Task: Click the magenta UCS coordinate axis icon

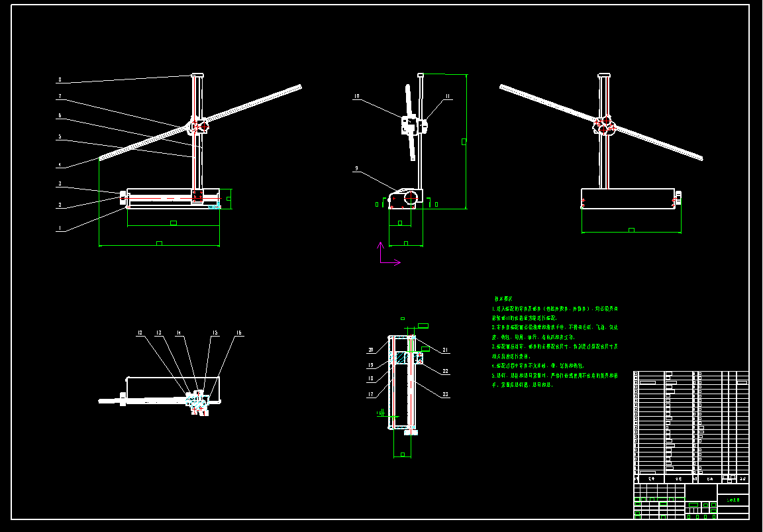Action: [x=389, y=254]
